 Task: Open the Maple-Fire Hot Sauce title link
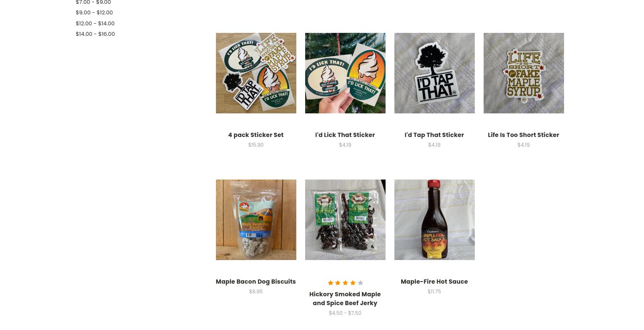(x=434, y=282)
